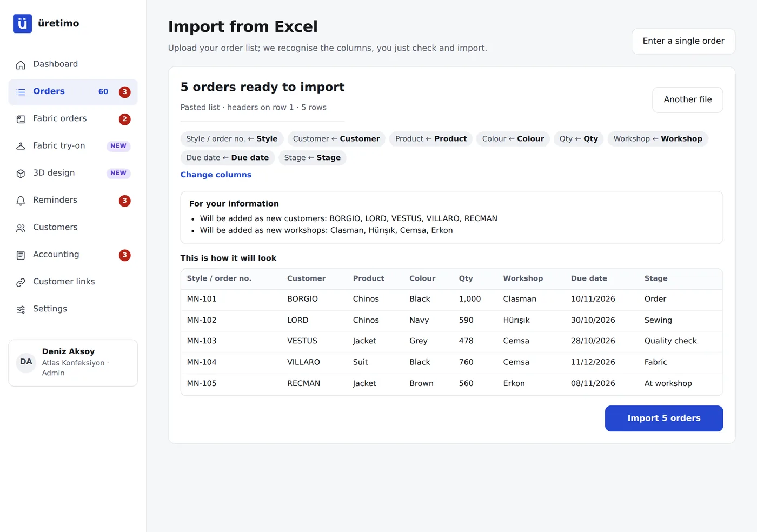Click the Quality check stage cell
The height and width of the screenshot is (532, 757).
(x=670, y=341)
